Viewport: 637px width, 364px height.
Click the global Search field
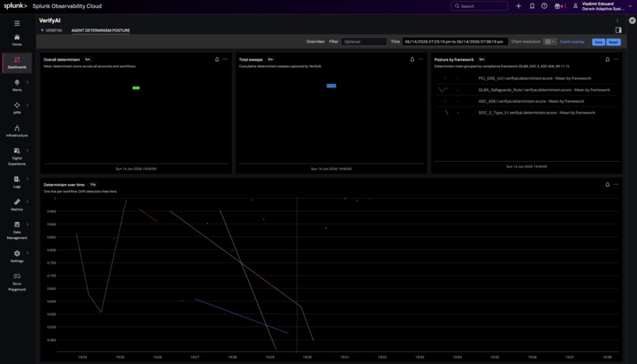(x=479, y=6)
